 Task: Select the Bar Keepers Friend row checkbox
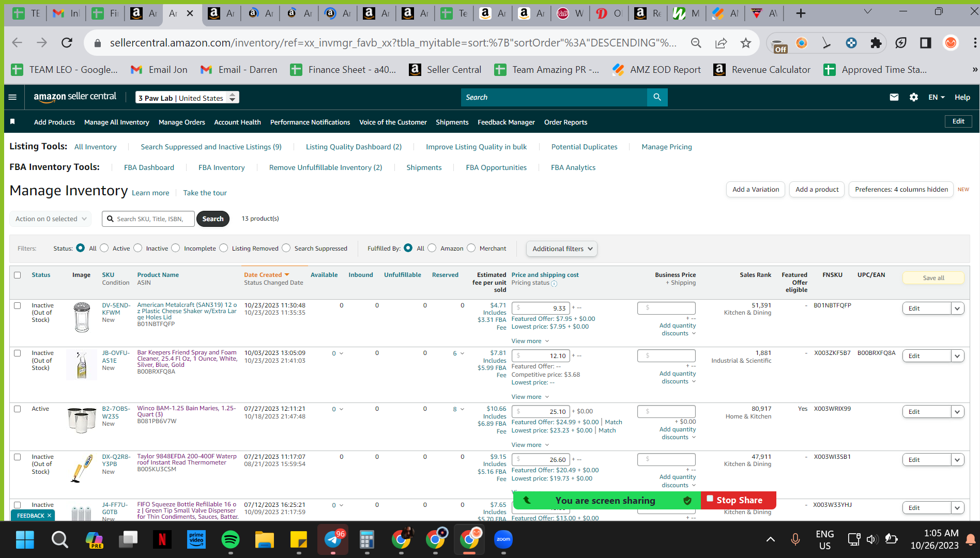click(18, 353)
